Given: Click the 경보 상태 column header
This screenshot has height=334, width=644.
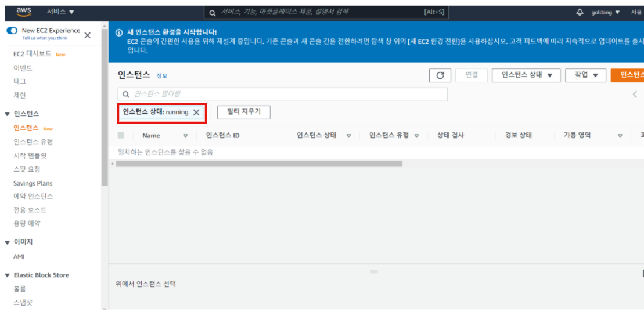Looking at the screenshot, I should tap(519, 136).
